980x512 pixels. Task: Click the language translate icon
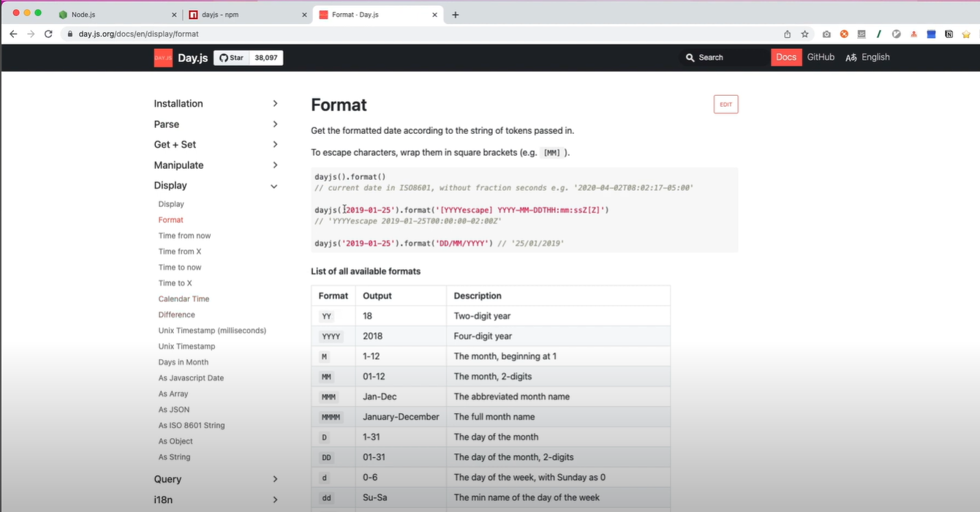851,58
